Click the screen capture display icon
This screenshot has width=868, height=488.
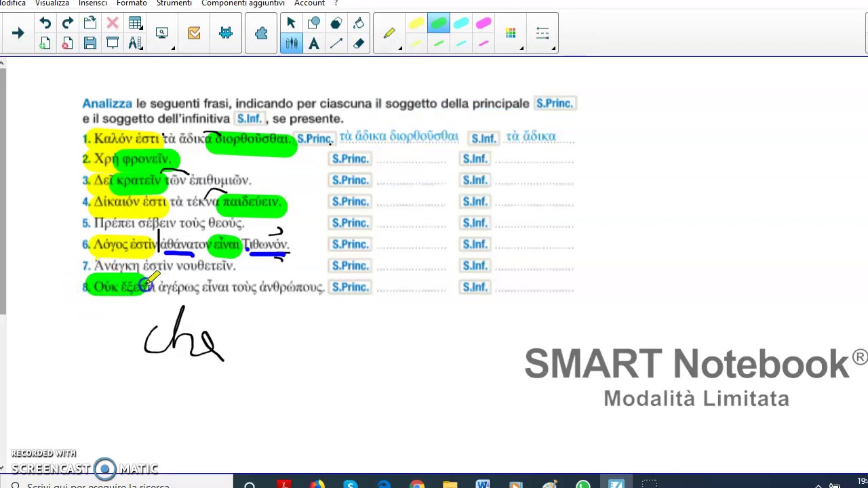pos(162,33)
